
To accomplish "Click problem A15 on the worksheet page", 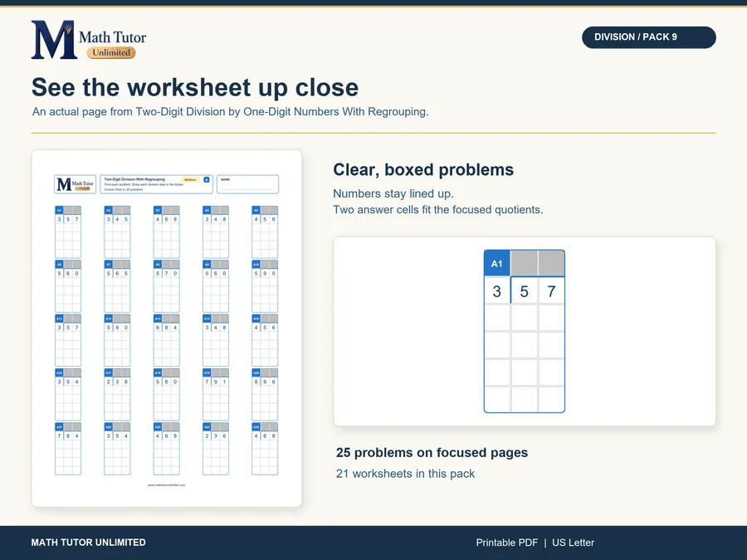I will click(265, 340).
